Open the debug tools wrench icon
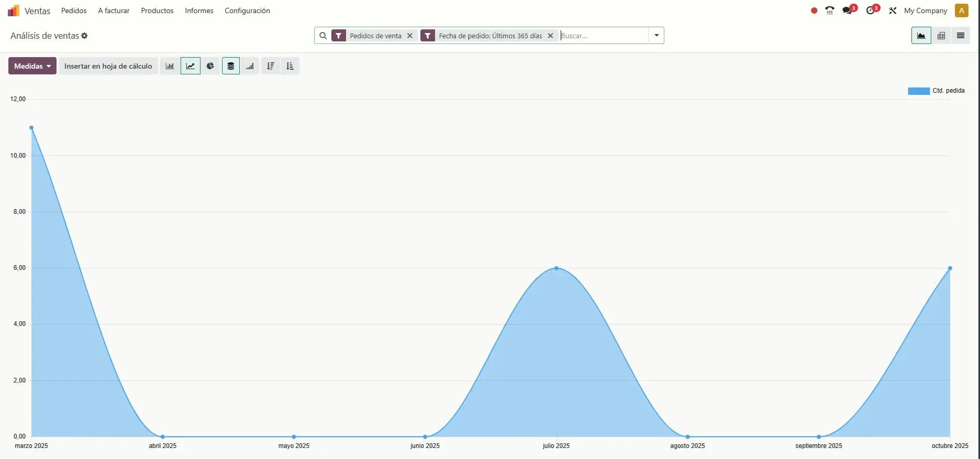The height and width of the screenshot is (459, 980). click(893, 10)
